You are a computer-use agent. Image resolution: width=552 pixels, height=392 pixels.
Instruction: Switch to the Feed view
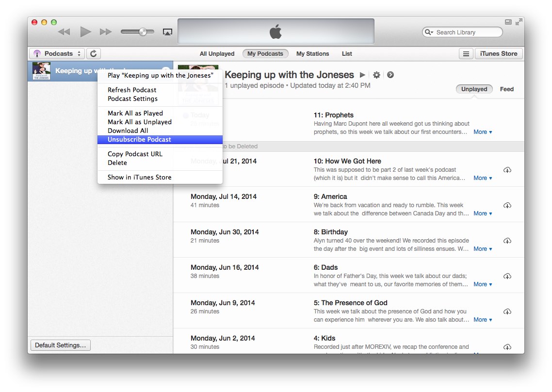[506, 89]
